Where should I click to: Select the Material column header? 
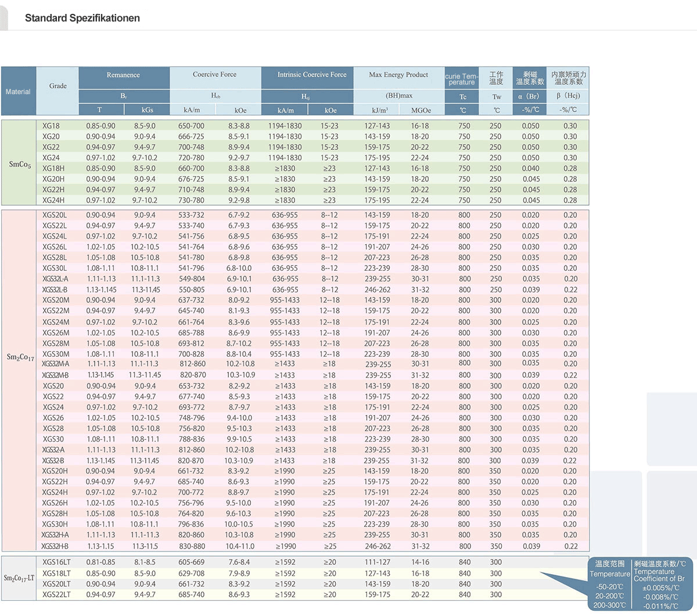18,91
